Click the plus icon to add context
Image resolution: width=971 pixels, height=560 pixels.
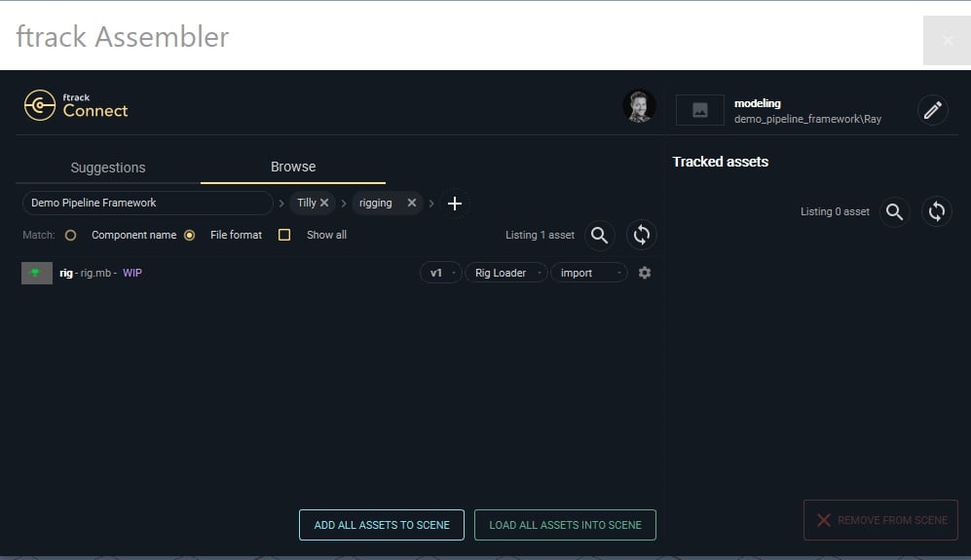454,204
